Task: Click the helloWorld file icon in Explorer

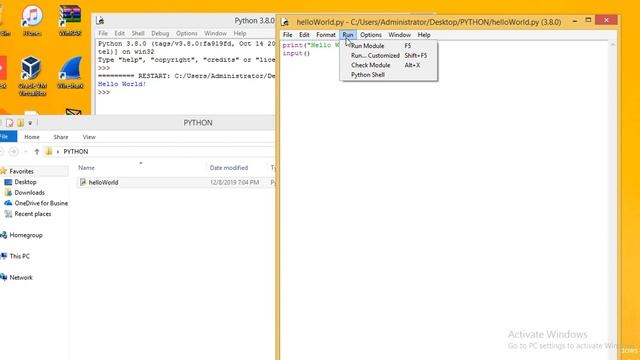Action: 83,182
